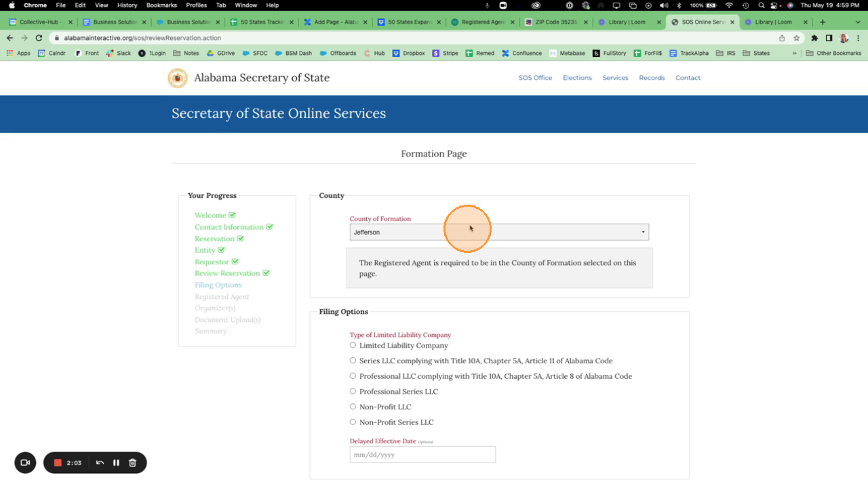Choose the Professional Series LLC radio button
This screenshot has height=488, width=868.
tap(353, 391)
